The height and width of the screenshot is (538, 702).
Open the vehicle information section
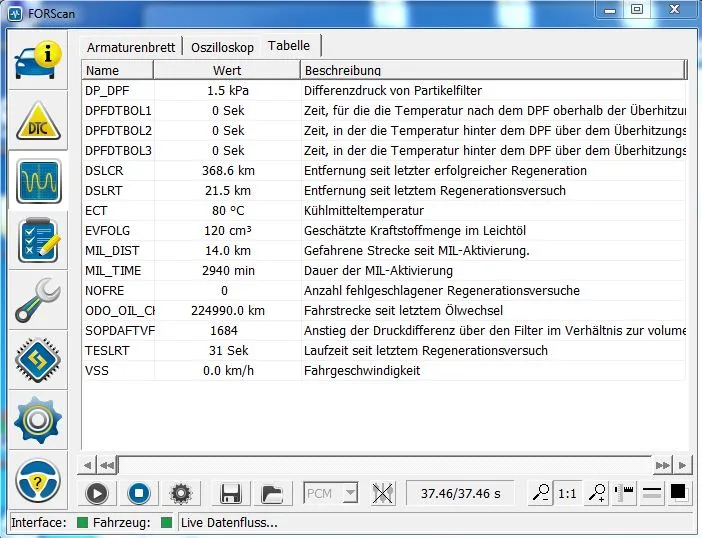[x=39, y=61]
